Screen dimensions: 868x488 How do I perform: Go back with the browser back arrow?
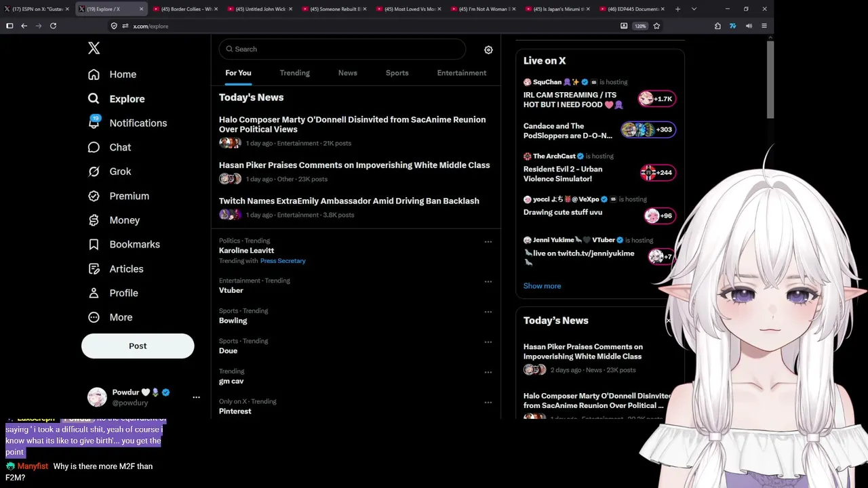24,26
